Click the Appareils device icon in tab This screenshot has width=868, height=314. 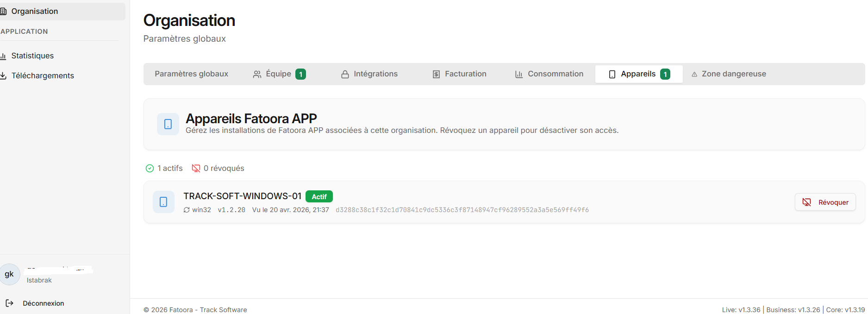point(612,74)
